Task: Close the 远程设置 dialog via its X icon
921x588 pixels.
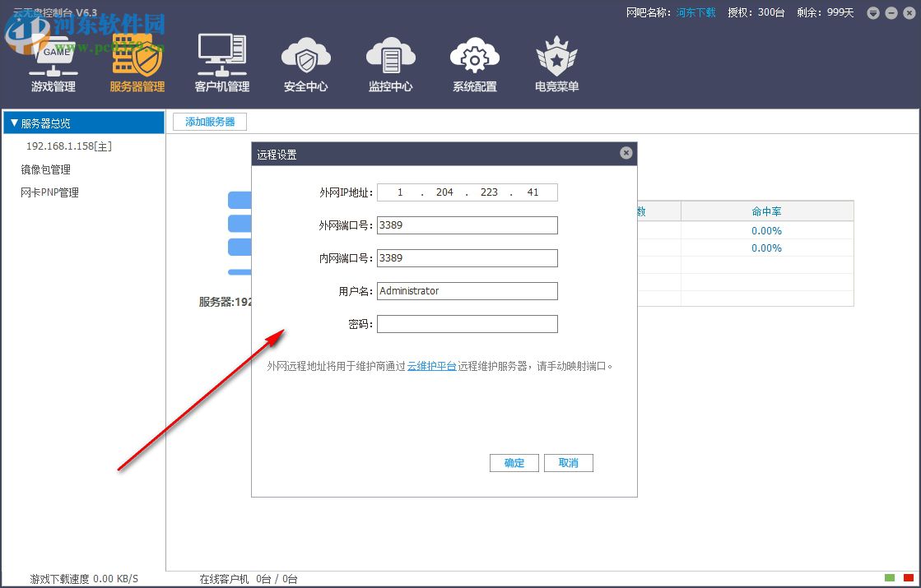Action: [x=626, y=152]
